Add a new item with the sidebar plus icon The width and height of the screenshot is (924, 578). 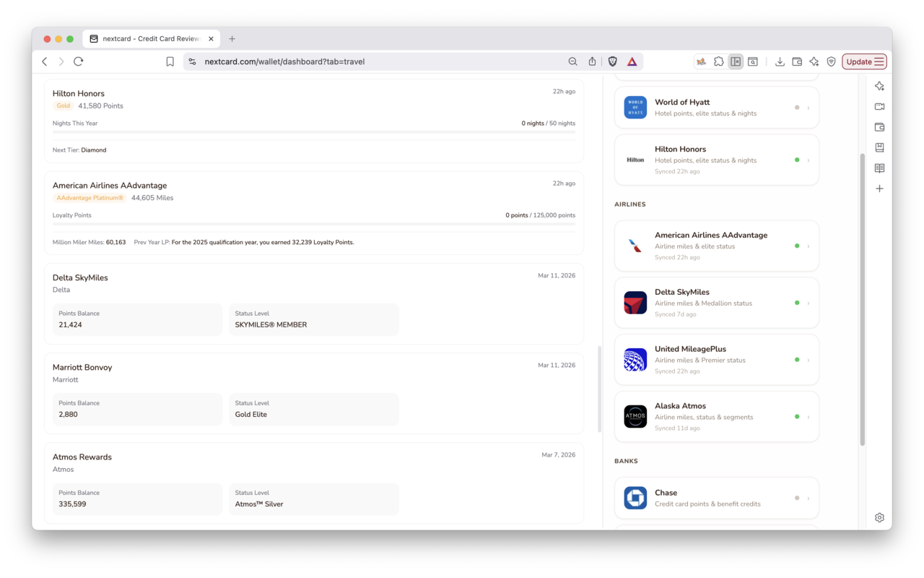click(x=879, y=189)
